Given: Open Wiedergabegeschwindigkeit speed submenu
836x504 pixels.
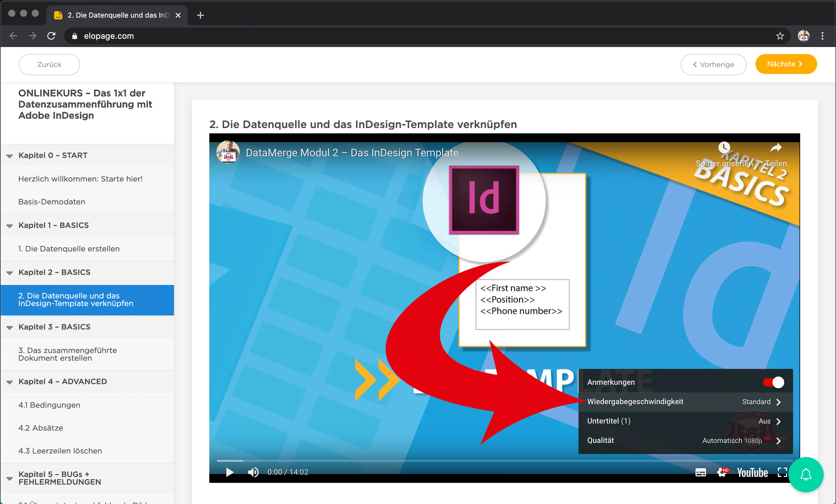Looking at the screenshot, I should [x=685, y=402].
